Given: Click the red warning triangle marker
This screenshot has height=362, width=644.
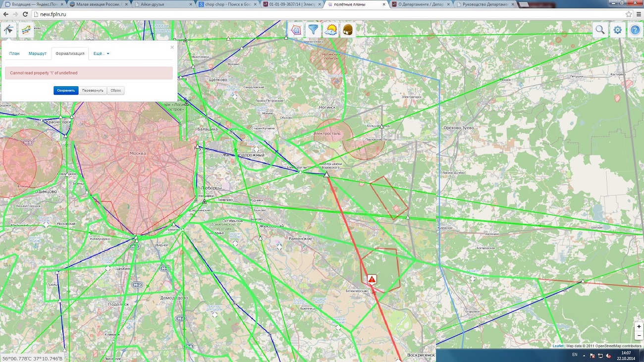Looking at the screenshot, I should tap(372, 279).
